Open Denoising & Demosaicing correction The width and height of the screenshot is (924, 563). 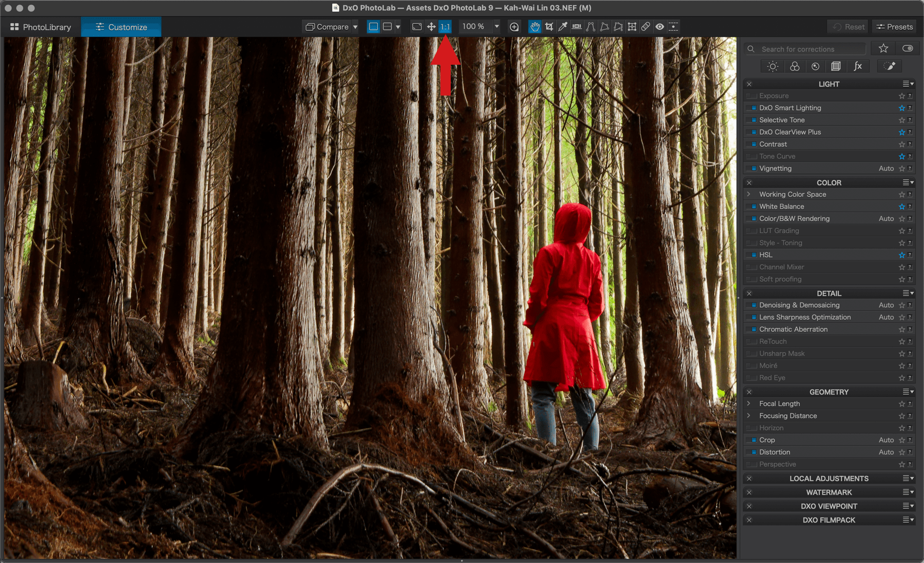click(799, 305)
